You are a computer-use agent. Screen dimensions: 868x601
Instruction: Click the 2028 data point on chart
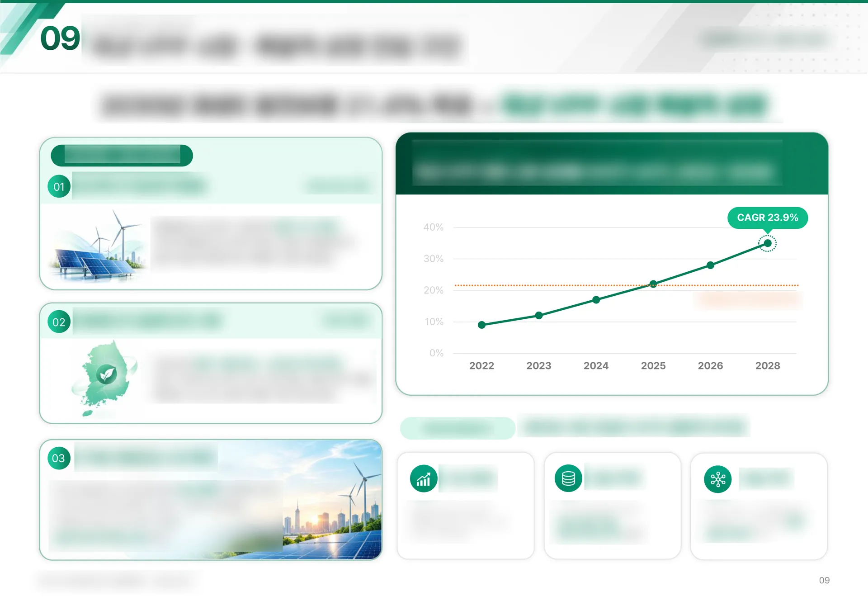768,243
